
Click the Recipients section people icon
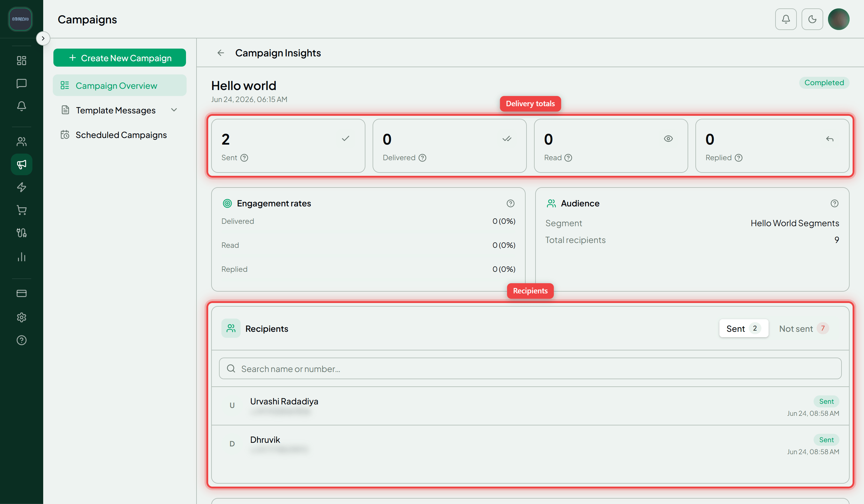231,328
